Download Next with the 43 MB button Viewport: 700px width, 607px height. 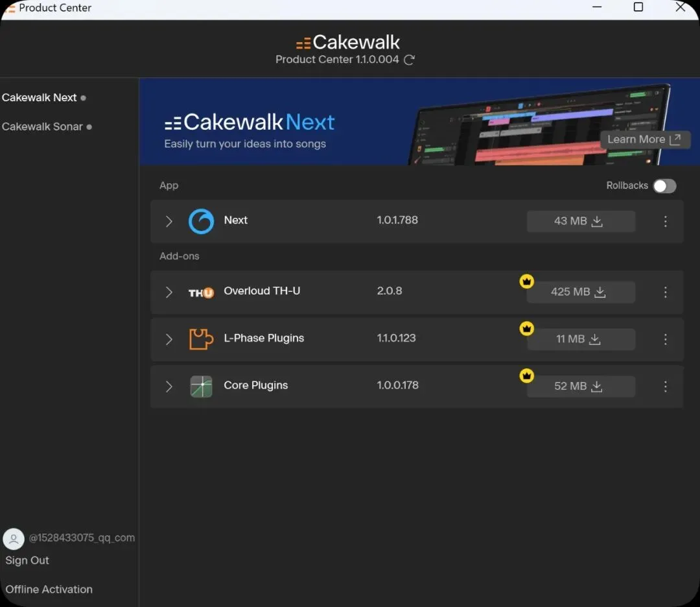click(x=581, y=221)
